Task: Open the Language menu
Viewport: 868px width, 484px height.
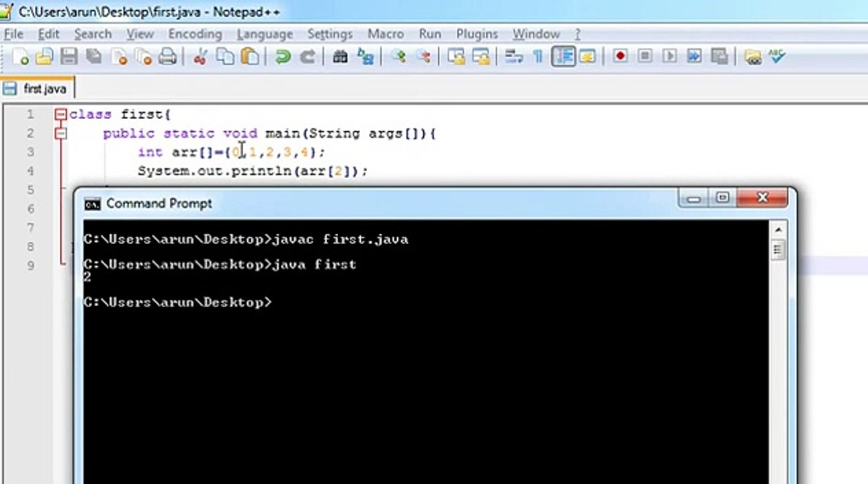Action: coord(265,34)
